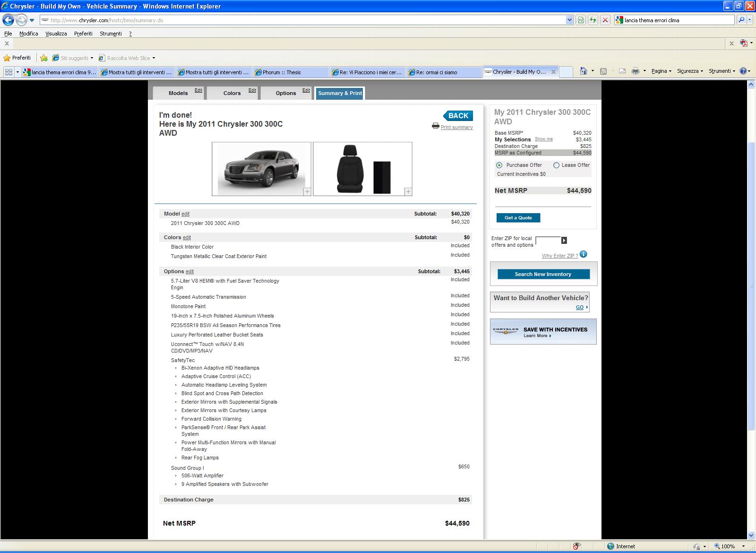Open the Options step tab

tap(286, 93)
